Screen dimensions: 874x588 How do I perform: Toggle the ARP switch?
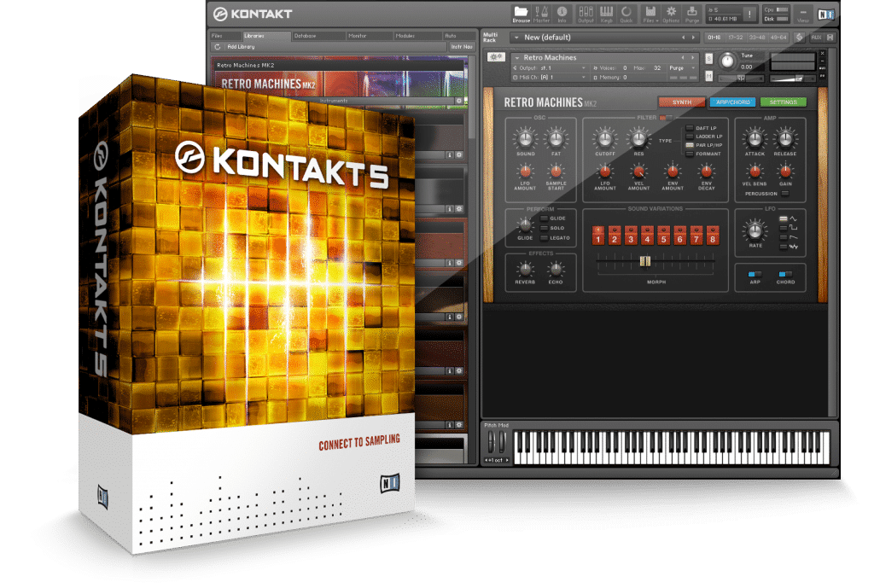tap(755, 274)
